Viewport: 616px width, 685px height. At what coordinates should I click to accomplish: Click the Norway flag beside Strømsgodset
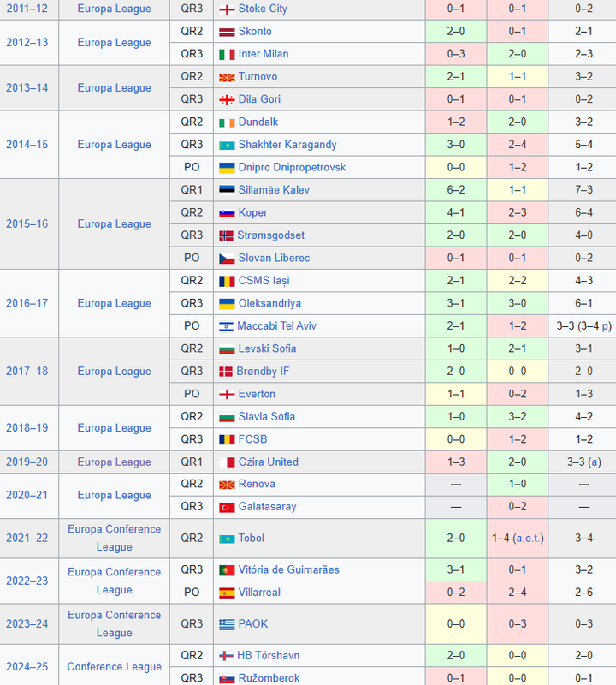tap(226, 236)
